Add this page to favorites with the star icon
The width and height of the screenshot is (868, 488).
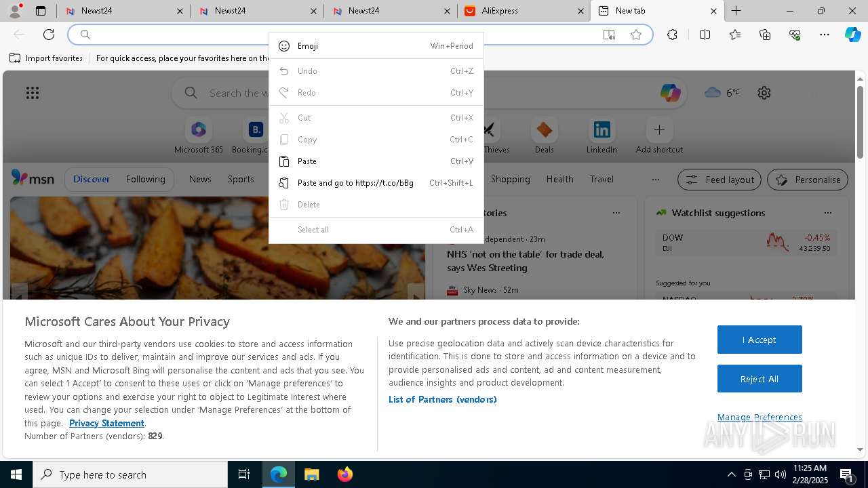(636, 35)
